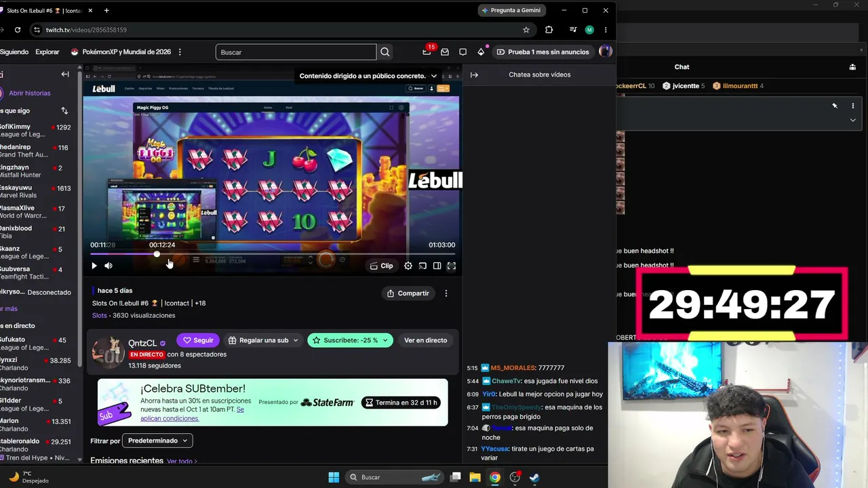Open the Predeterminado filter dropdown

point(157,441)
